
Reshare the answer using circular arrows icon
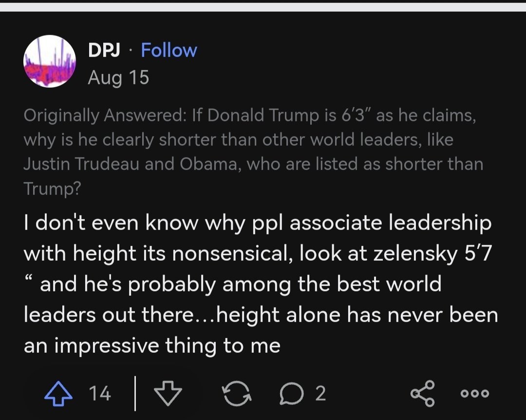coord(237,394)
